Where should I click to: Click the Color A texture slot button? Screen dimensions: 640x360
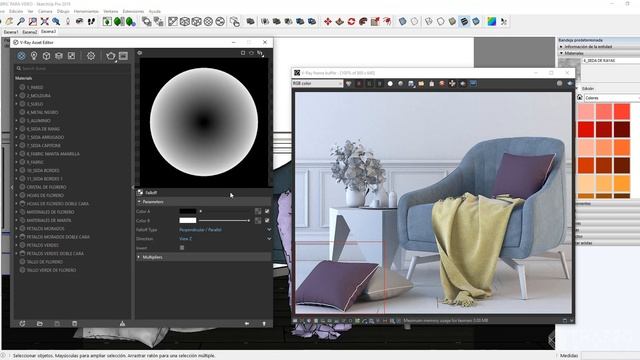pyautogui.click(x=258, y=211)
